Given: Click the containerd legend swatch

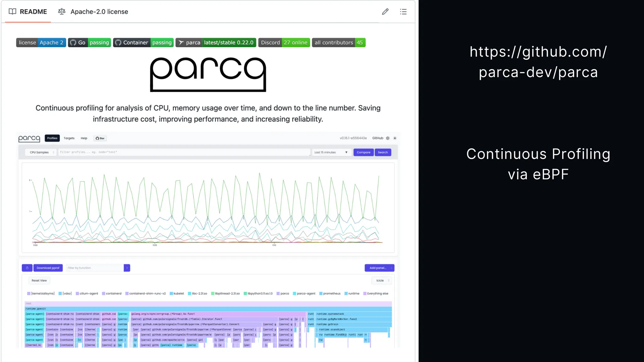Looking at the screenshot, I should (103, 293).
